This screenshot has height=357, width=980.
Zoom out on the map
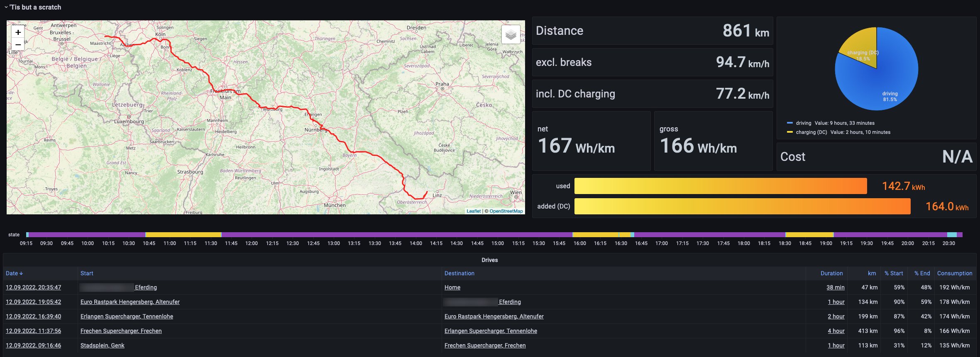[x=18, y=44]
